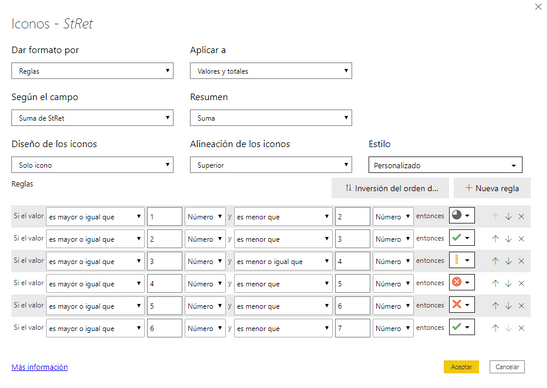Delete the rule with values 5 to 6
The height and width of the screenshot is (388, 547).
coord(521,306)
